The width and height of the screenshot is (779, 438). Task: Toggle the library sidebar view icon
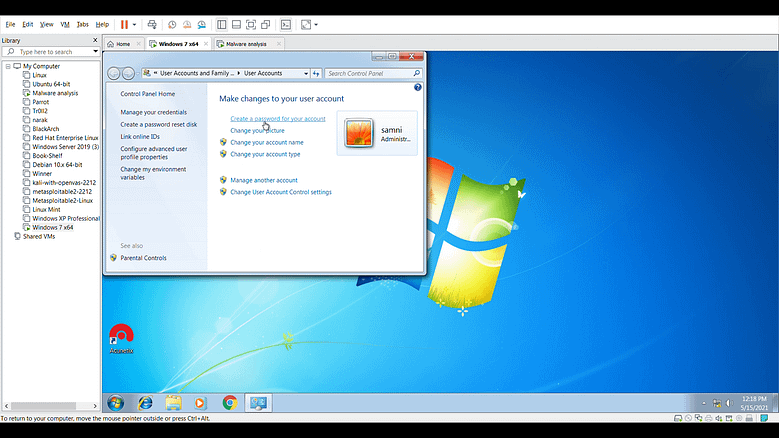coord(222,24)
